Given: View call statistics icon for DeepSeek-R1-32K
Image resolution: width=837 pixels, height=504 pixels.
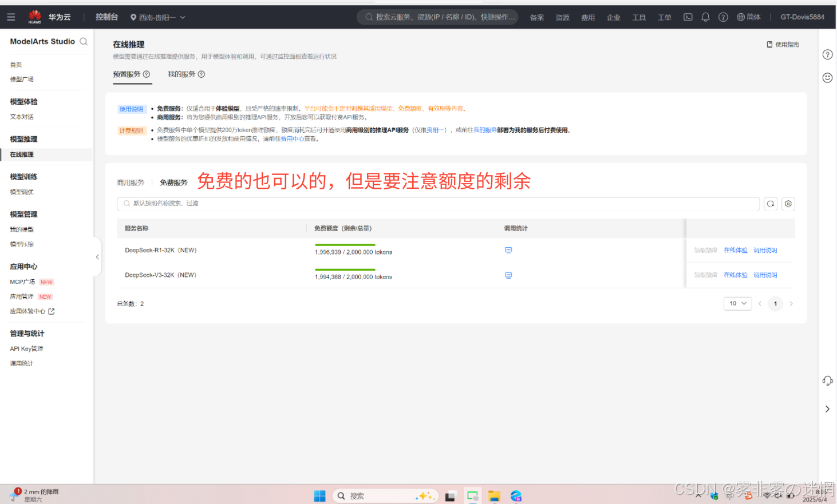Looking at the screenshot, I should tap(508, 250).
